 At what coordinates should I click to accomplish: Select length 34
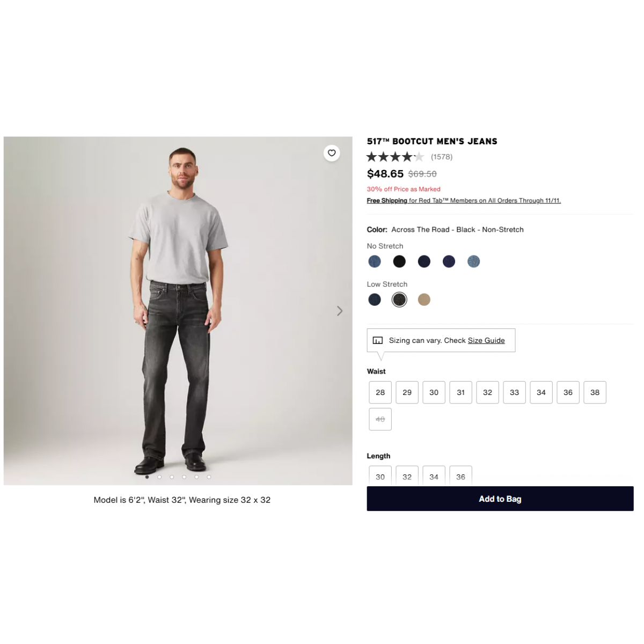[x=434, y=476]
